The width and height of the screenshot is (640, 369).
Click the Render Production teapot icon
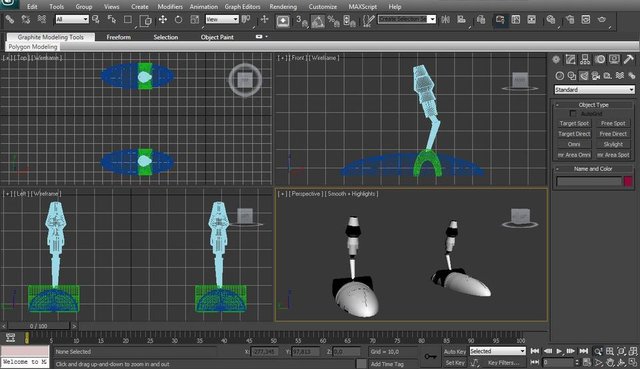pyautogui.click(x=602, y=19)
